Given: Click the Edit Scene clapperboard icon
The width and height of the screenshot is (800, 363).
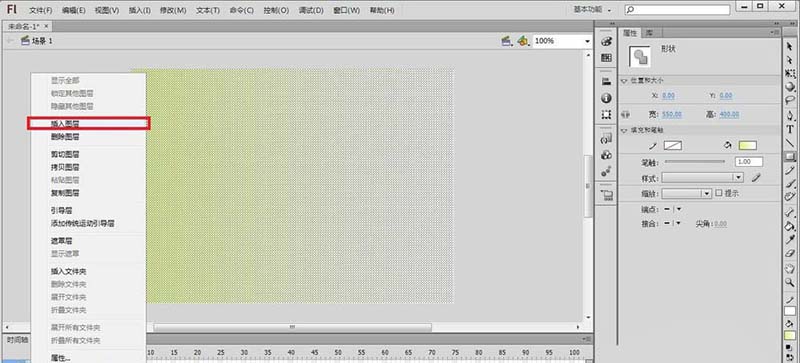Looking at the screenshot, I should click(x=507, y=41).
